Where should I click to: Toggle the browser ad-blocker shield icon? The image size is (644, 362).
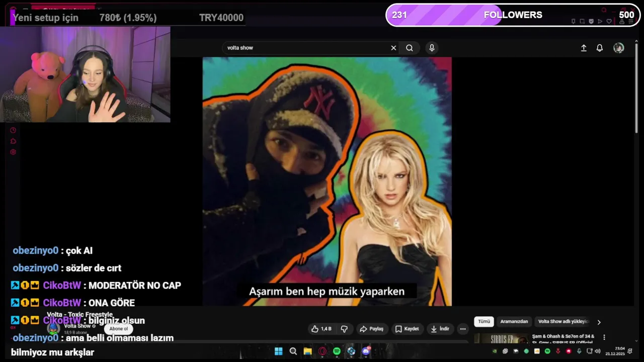point(591,22)
